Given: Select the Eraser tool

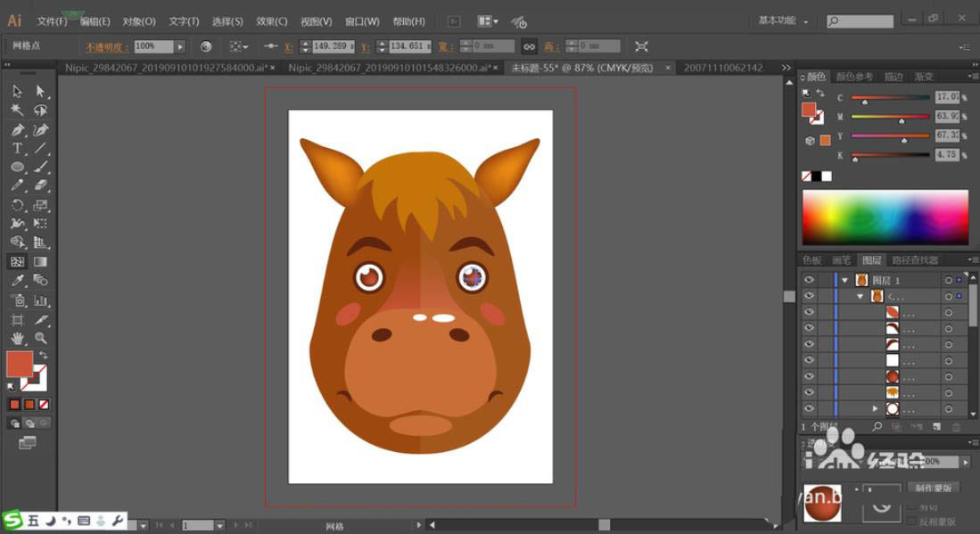Looking at the screenshot, I should tap(41, 186).
